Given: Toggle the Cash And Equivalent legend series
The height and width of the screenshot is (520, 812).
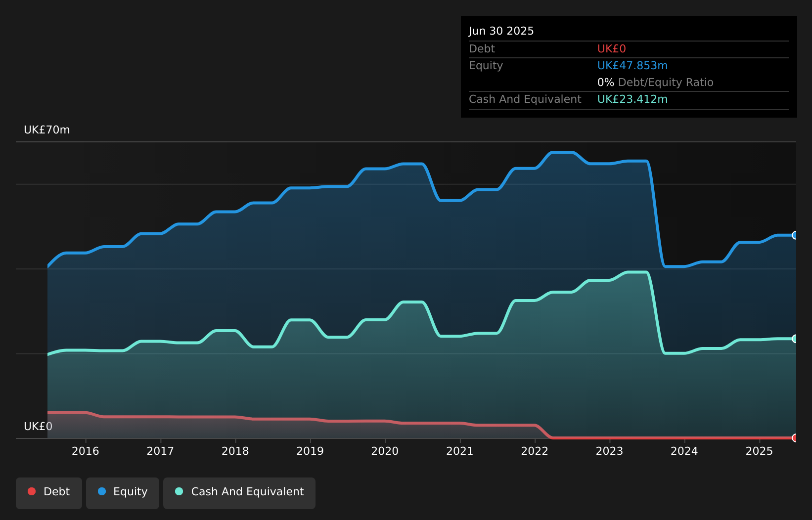Looking at the screenshot, I should [239, 493].
